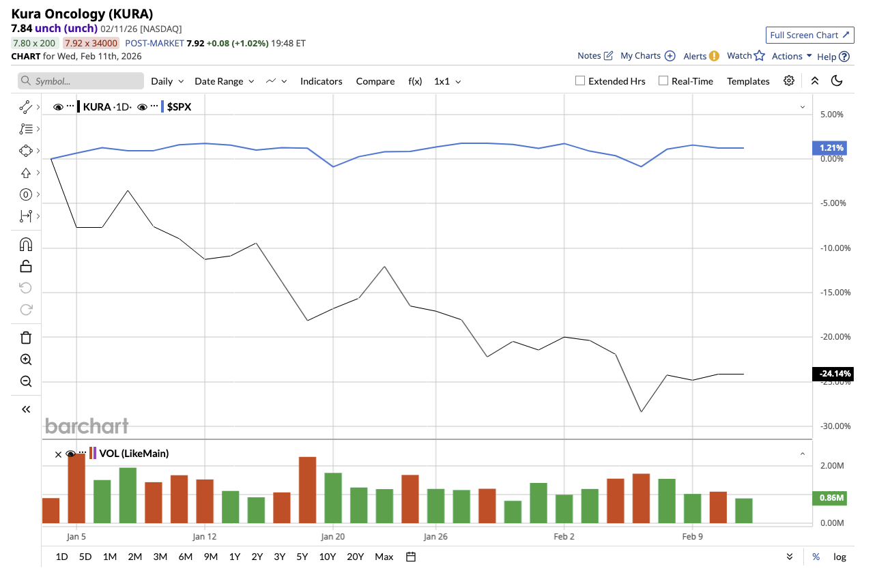This screenshot has width=890, height=588.
Task: Collapse the chart header with double chevron
Action: pyautogui.click(x=814, y=80)
